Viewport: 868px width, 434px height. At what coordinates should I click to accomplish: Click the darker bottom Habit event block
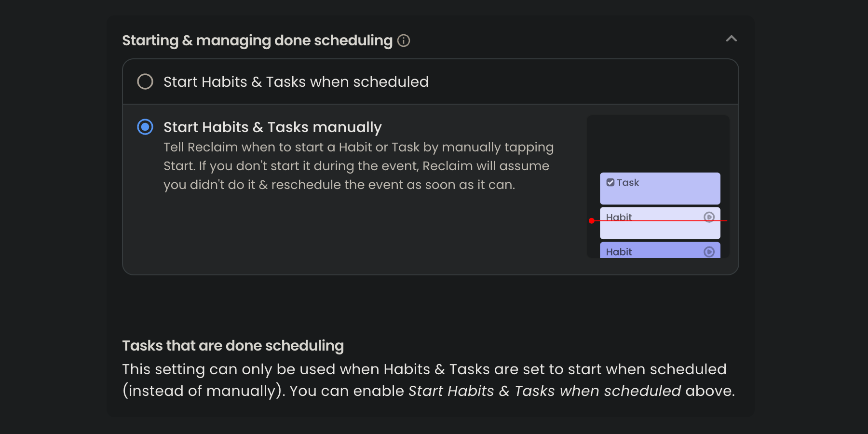coord(660,250)
